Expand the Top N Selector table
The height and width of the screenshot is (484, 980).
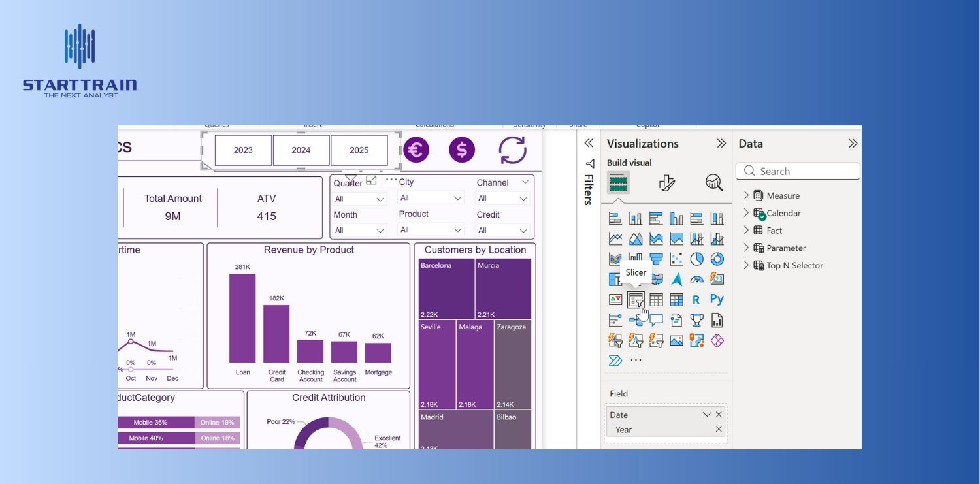click(746, 265)
